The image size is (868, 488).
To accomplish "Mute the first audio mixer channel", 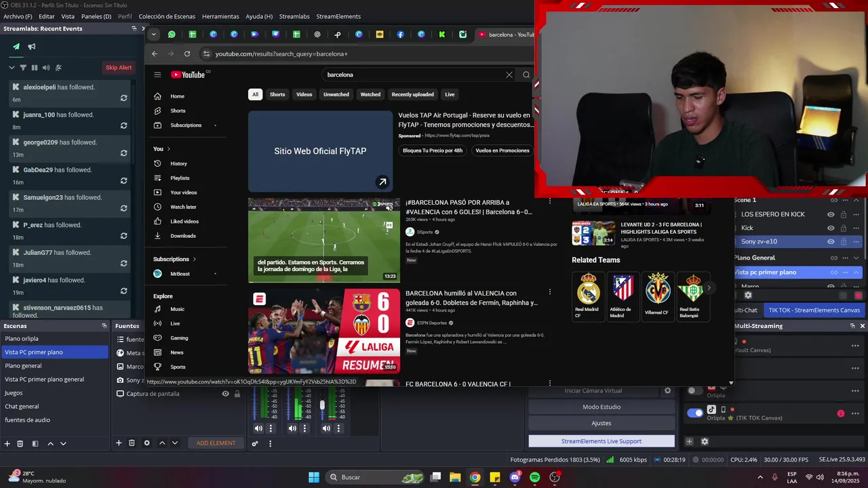I will point(258,428).
